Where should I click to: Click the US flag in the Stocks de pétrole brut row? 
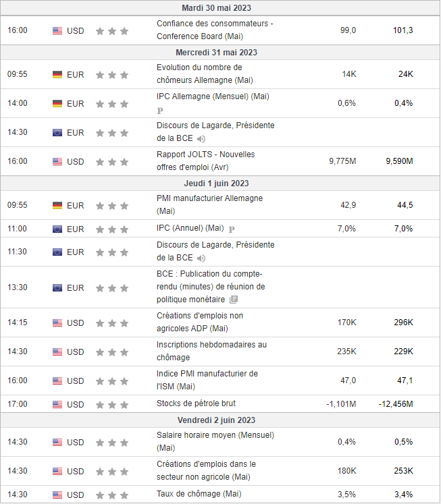tap(57, 404)
